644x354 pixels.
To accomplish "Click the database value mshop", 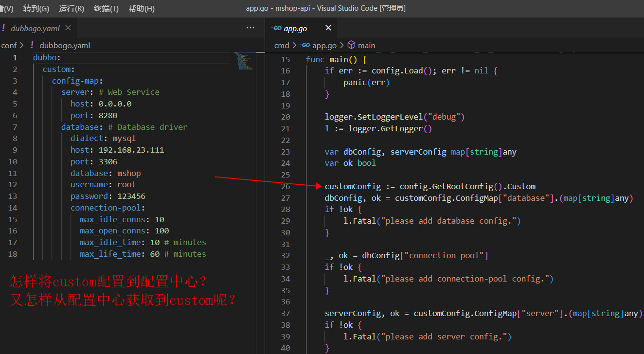I will point(129,173).
